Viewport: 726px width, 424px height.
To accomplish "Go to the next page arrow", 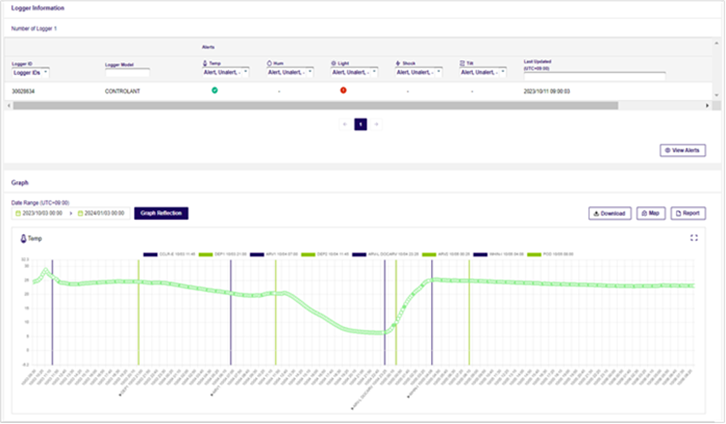I will [x=376, y=124].
